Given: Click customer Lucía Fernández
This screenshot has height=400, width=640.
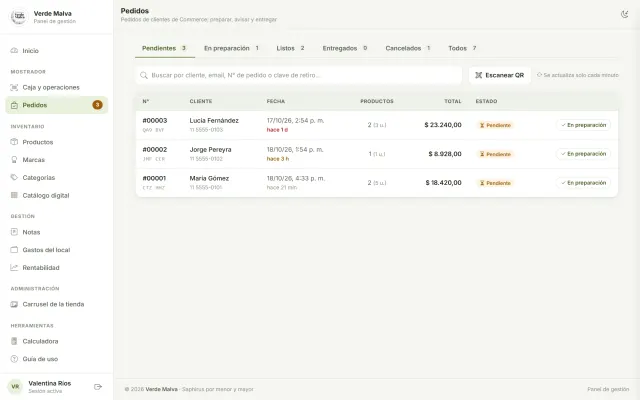Looking at the screenshot, I should click(x=214, y=120).
